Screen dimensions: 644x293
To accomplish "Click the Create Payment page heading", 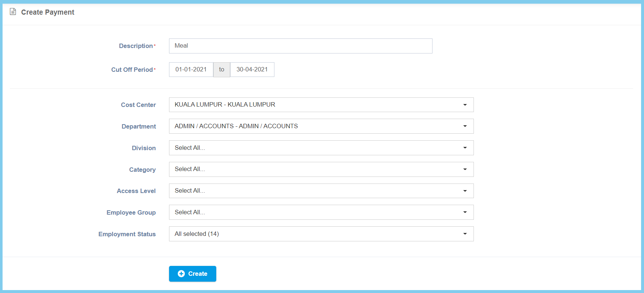I will point(48,12).
